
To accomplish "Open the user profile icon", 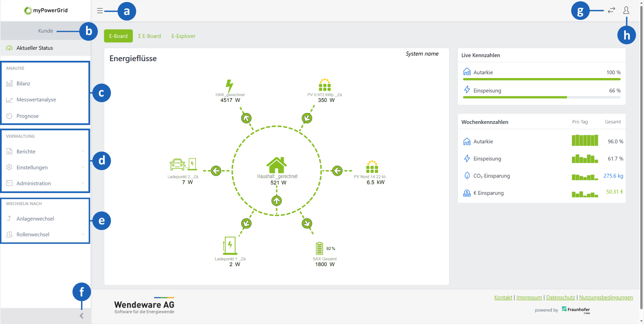I will pyautogui.click(x=626, y=10).
